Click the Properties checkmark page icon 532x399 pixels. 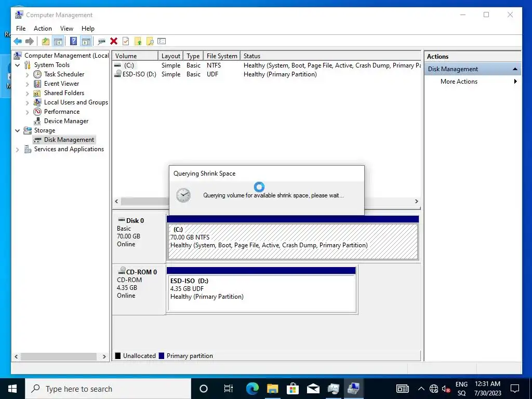(x=126, y=42)
